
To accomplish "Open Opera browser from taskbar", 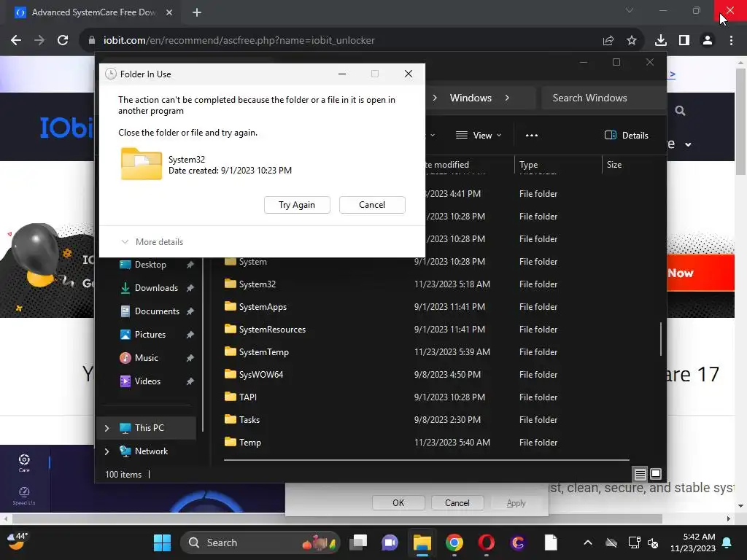I will pyautogui.click(x=487, y=542).
